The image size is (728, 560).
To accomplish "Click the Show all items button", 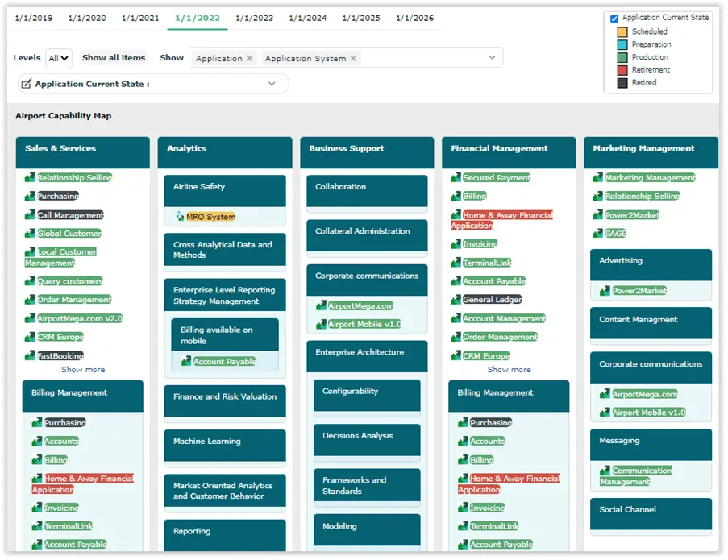I will pyautogui.click(x=114, y=57).
